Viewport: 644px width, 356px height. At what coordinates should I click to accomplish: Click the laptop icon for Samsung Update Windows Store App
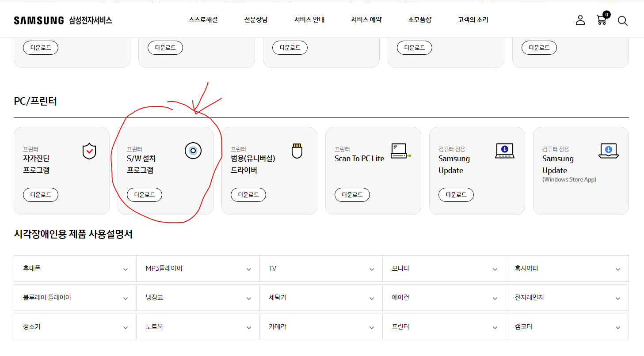[x=609, y=151]
